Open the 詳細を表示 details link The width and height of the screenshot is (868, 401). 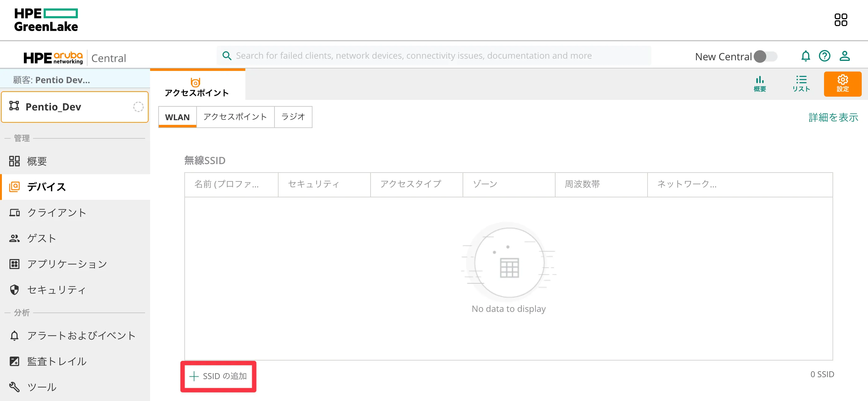(833, 117)
